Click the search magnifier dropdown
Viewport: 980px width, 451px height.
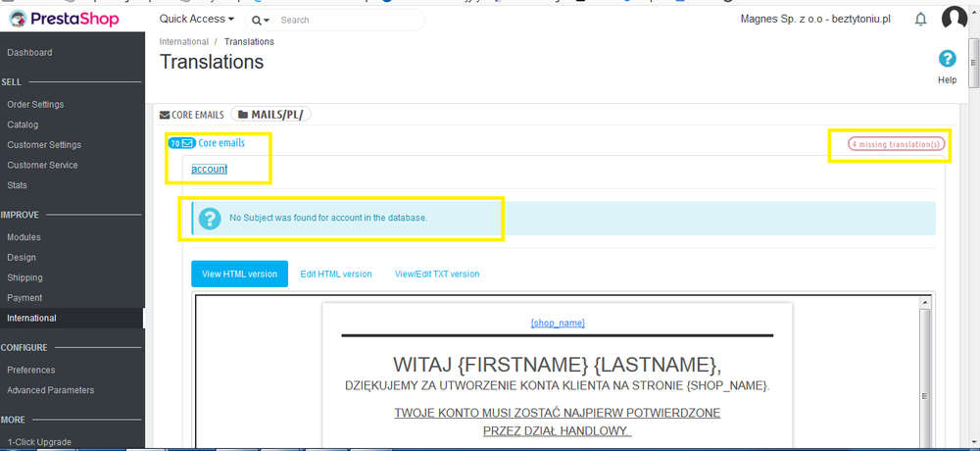click(260, 20)
